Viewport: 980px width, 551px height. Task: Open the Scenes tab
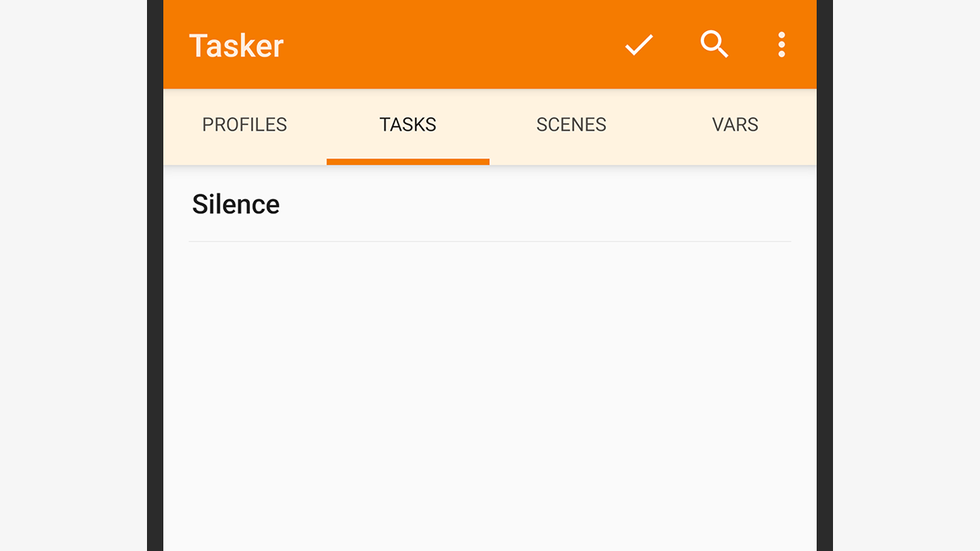click(x=571, y=125)
